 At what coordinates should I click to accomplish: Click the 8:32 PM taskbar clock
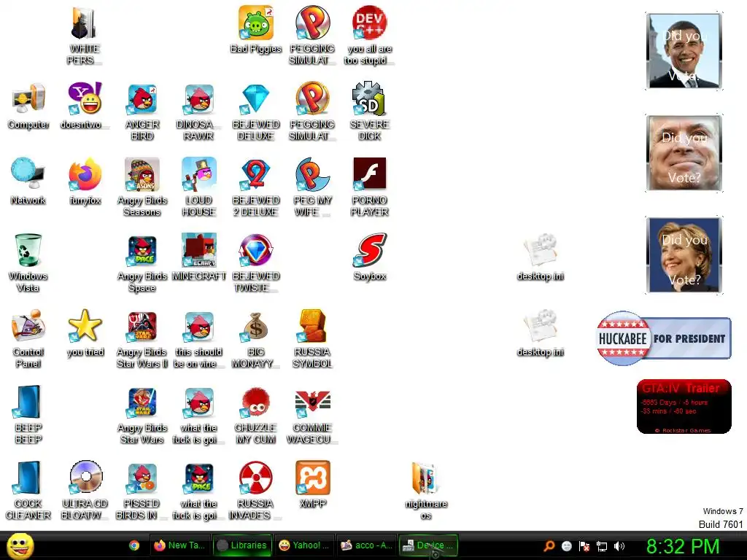click(x=683, y=546)
